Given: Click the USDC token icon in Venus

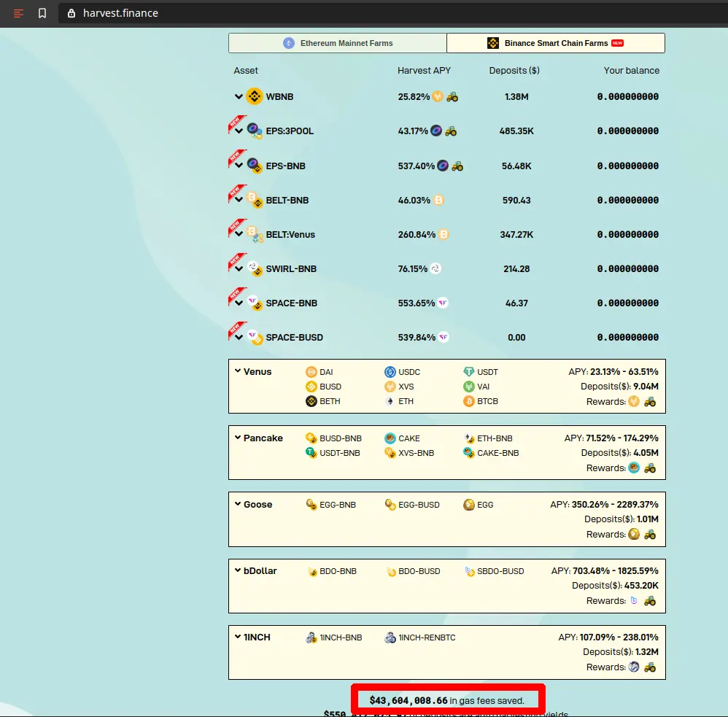Looking at the screenshot, I should click(x=390, y=372).
